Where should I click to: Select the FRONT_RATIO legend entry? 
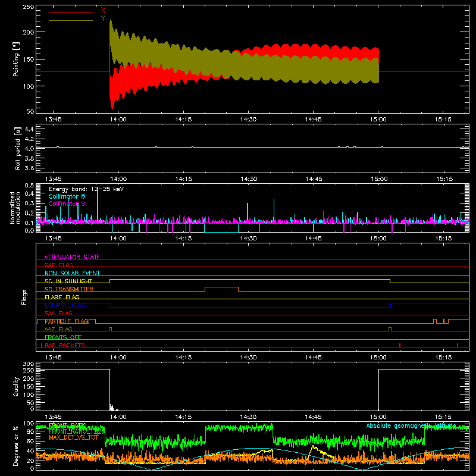tap(68, 425)
